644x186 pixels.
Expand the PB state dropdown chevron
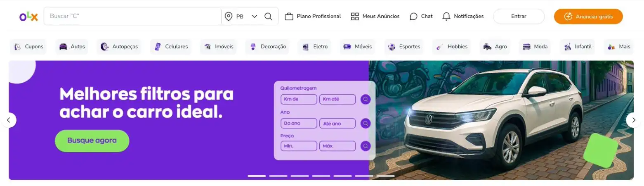pyautogui.click(x=255, y=17)
